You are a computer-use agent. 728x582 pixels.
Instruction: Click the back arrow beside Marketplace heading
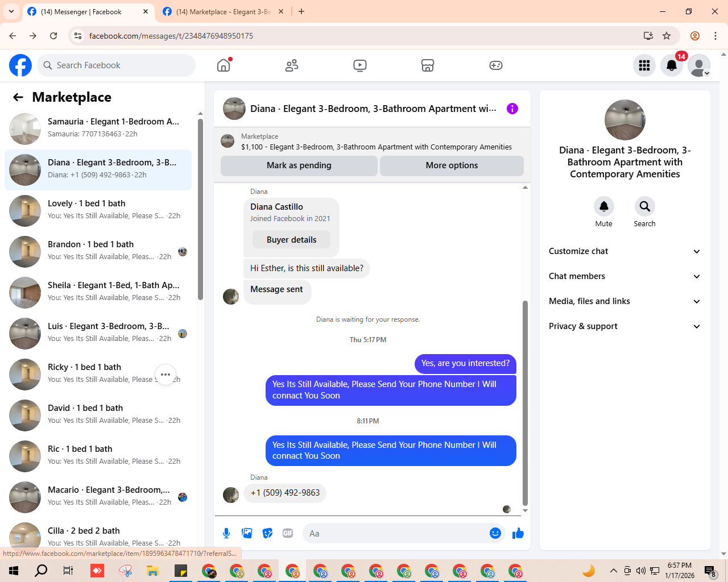(18, 97)
